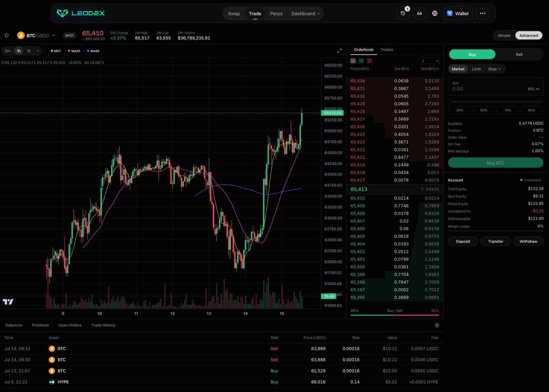Screen dimensions: 549x392
Task: Switch to the Trades tab
Action: [387, 49]
